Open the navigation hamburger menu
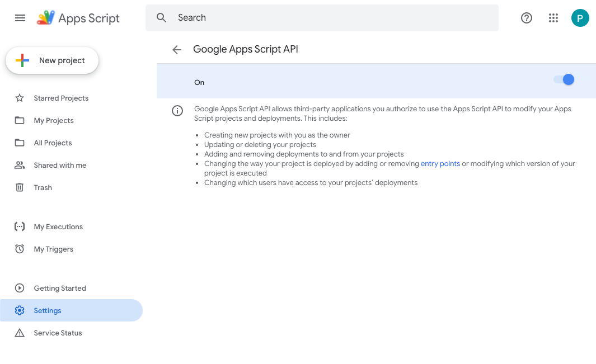596x364 pixels. (x=20, y=17)
